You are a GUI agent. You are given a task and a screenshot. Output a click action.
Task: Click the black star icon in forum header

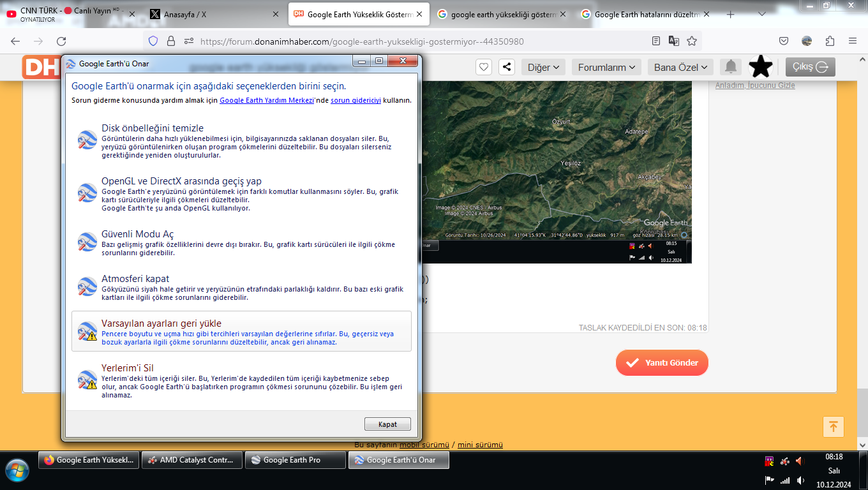click(761, 67)
